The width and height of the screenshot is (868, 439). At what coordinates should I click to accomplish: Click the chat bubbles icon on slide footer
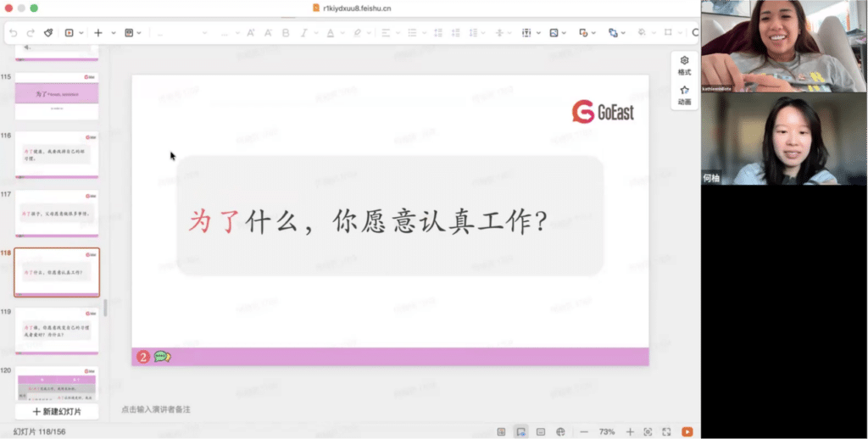click(162, 357)
